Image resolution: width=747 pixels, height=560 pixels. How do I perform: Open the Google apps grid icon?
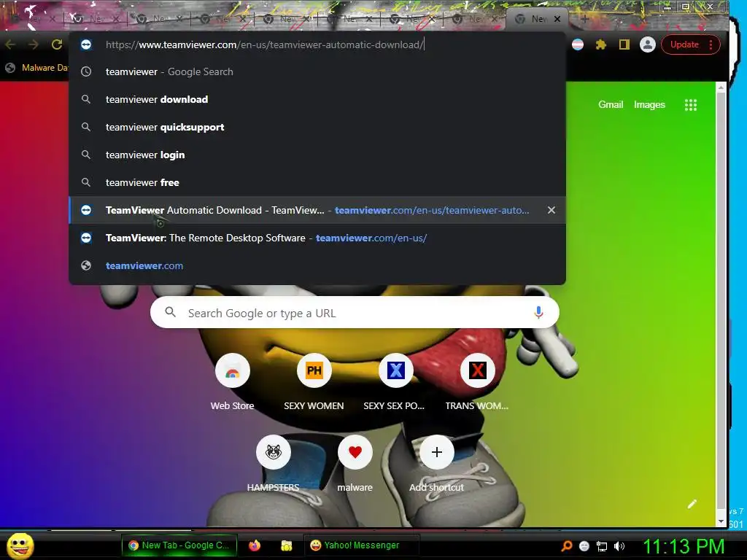pos(690,105)
